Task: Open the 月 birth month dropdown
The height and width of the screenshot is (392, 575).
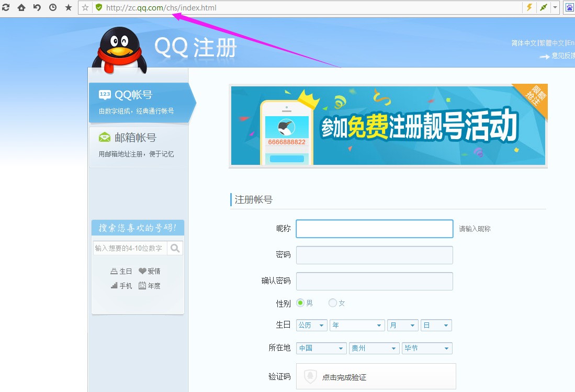Action: click(x=403, y=325)
